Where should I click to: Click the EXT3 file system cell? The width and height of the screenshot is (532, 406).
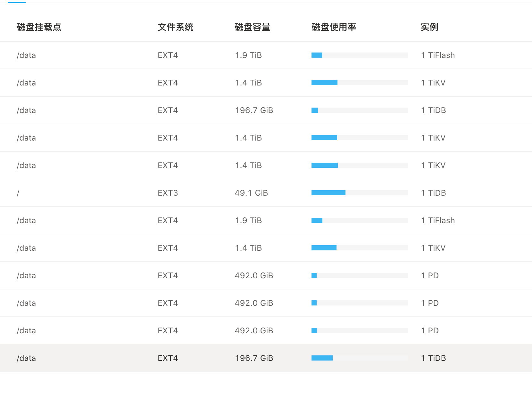(168, 193)
